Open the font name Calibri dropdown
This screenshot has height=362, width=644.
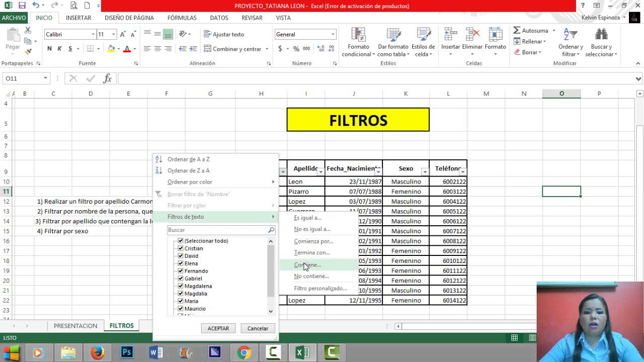[93, 34]
